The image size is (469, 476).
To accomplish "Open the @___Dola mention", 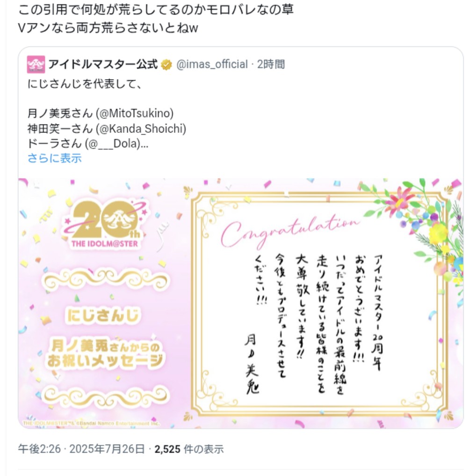I will pos(116,143).
